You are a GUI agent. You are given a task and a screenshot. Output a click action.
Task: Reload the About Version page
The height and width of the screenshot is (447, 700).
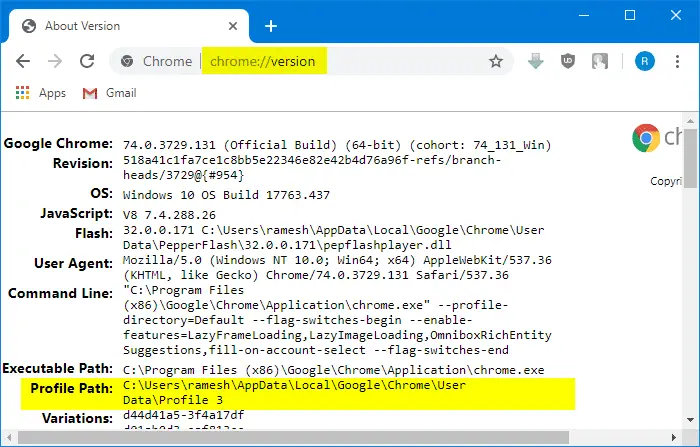pyautogui.click(x=87, y=61)
